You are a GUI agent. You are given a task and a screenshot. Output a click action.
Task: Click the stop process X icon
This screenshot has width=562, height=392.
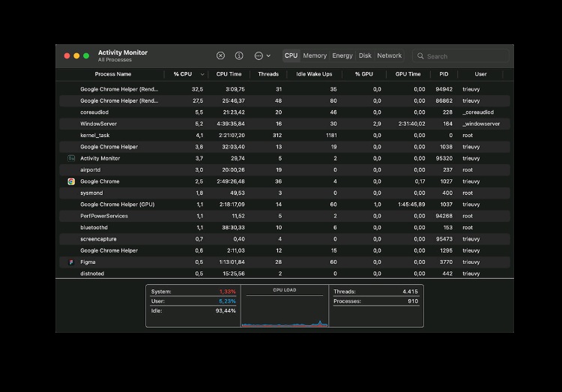tap(220, 55)
